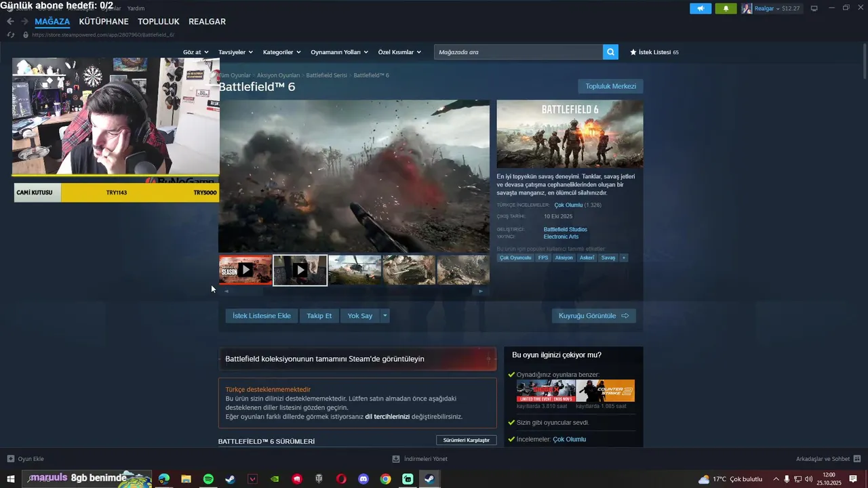Expand the Kategoriler dropdown

(281, 52)
